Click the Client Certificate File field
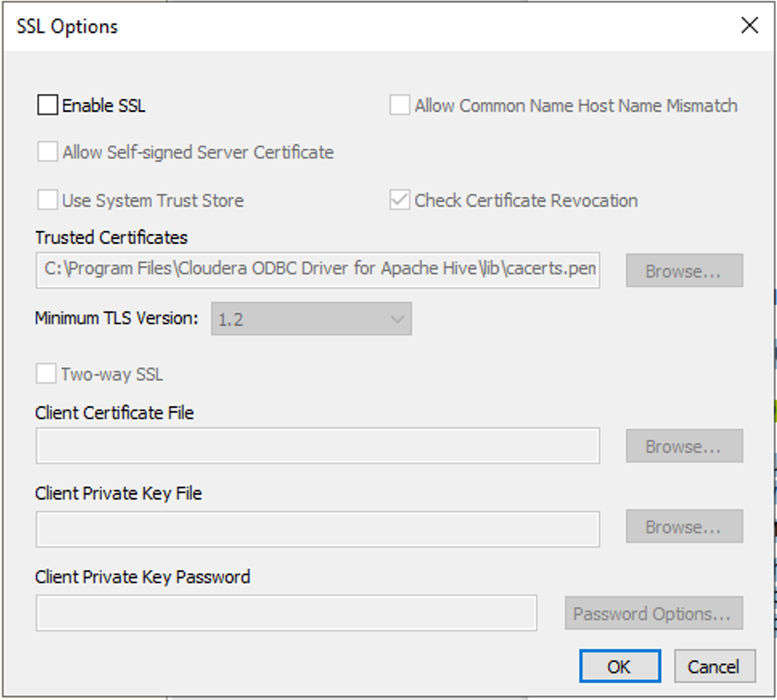The image size is (777, 700). tap(318, 446)
